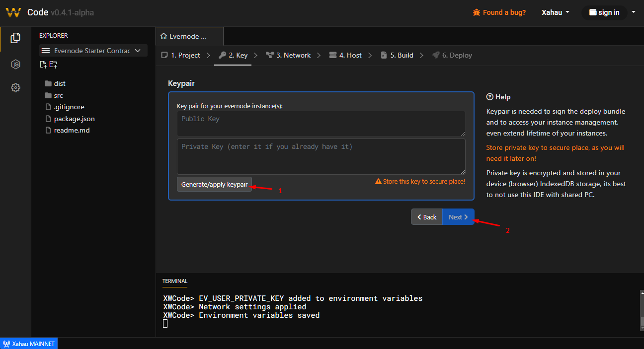The height and width of the screenshot is (349, 644).
Task: Go to step 4. Host
Action: point(345,55)
